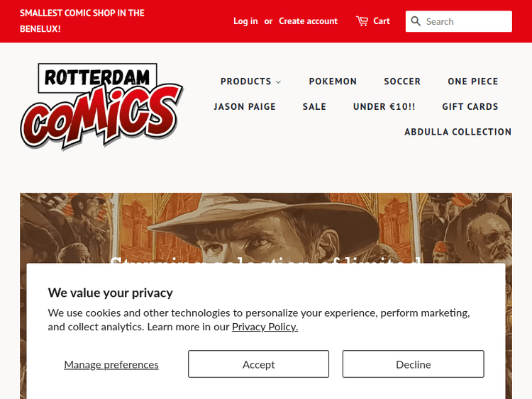532x399 pixels.
Task: Click the Create account link
Action: (x=308, y=21)
